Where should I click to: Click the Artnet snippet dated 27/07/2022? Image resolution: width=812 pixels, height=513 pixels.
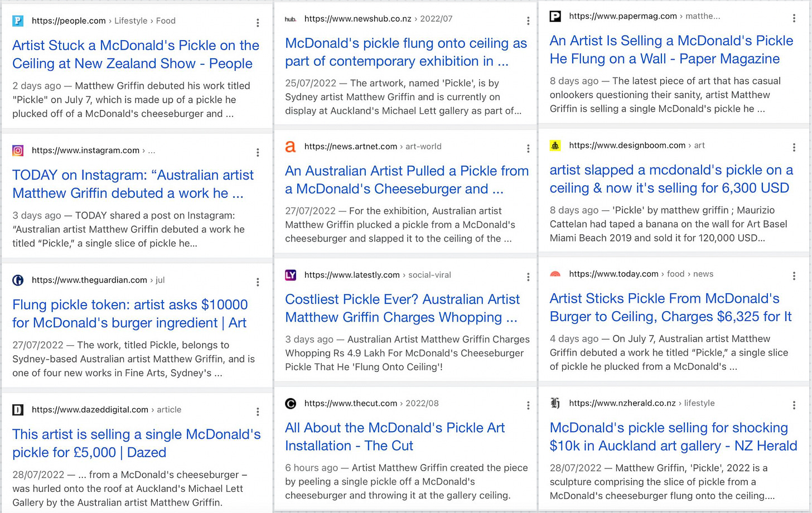pos(400,225)
